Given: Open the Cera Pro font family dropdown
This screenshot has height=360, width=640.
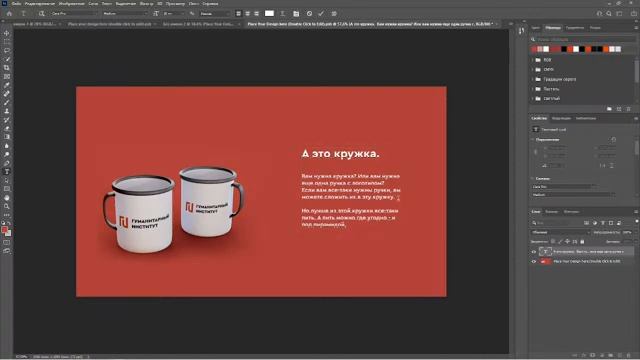Looking at the screenshot, I should click(x=74, y=13).
